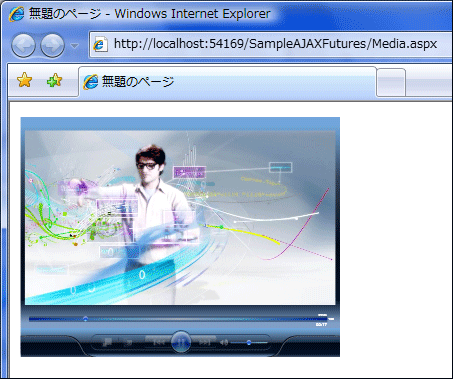Open the recent pages dropdown arrow
Screen dimensions: 453x379
pos(75,46)
